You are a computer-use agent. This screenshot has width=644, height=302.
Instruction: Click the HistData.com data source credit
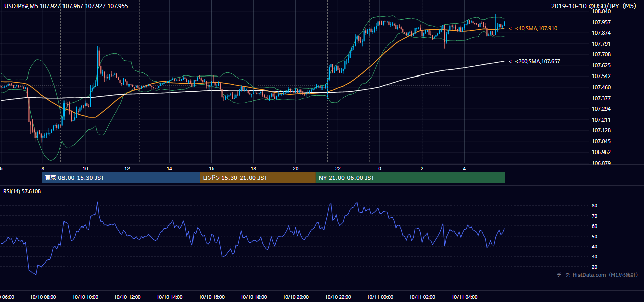pyautogui.click(x=598, y=275)
